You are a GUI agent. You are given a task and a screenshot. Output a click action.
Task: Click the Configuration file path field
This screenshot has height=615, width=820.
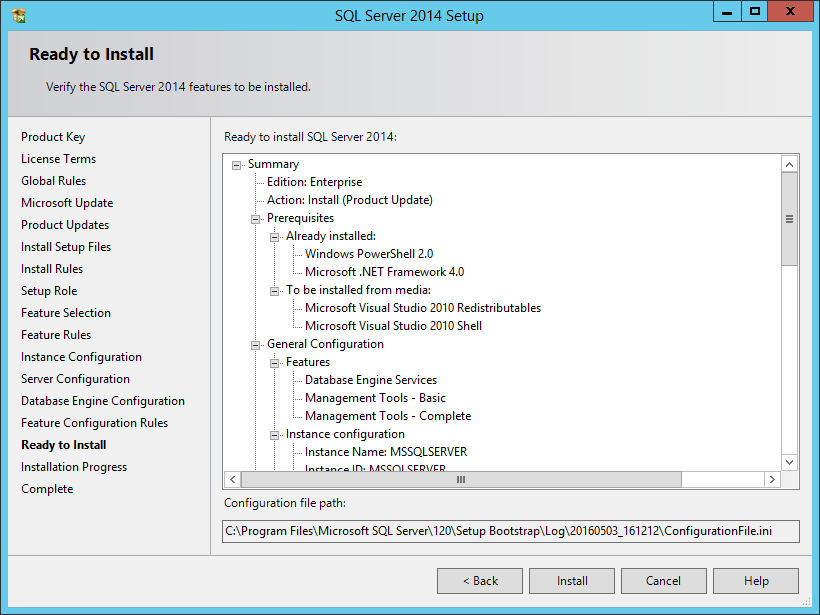(x=510, y=531)
